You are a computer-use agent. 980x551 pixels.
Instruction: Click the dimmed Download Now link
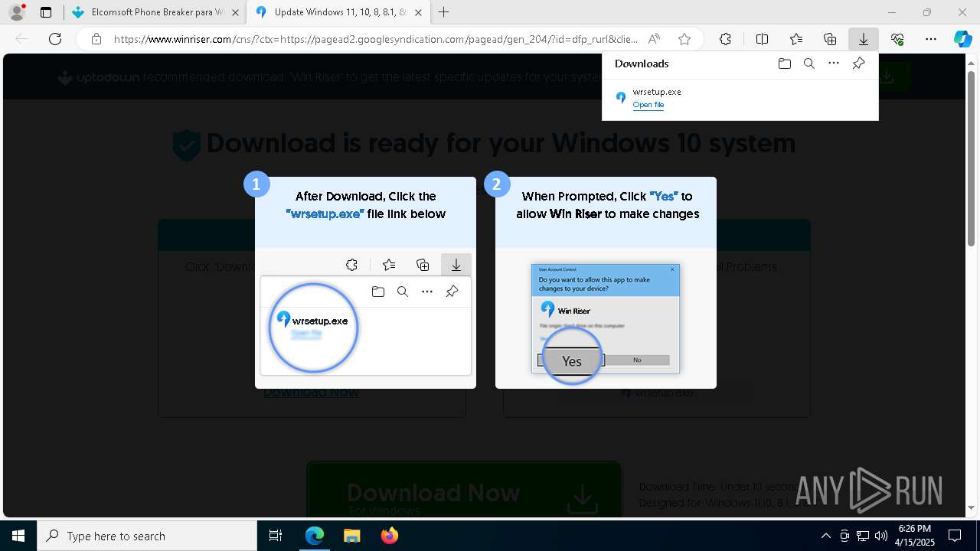click(311, 392)
